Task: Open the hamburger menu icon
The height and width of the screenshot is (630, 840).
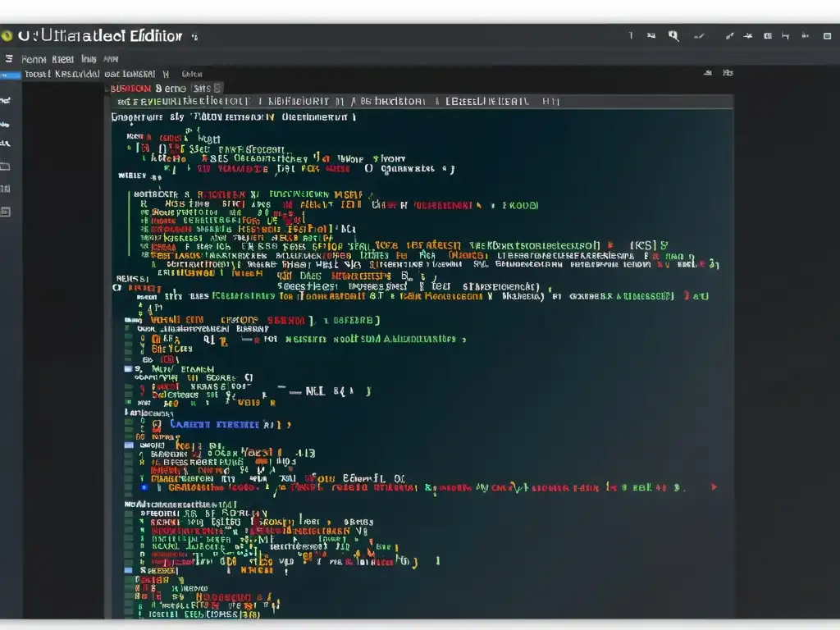Action: tap(9, 58)
